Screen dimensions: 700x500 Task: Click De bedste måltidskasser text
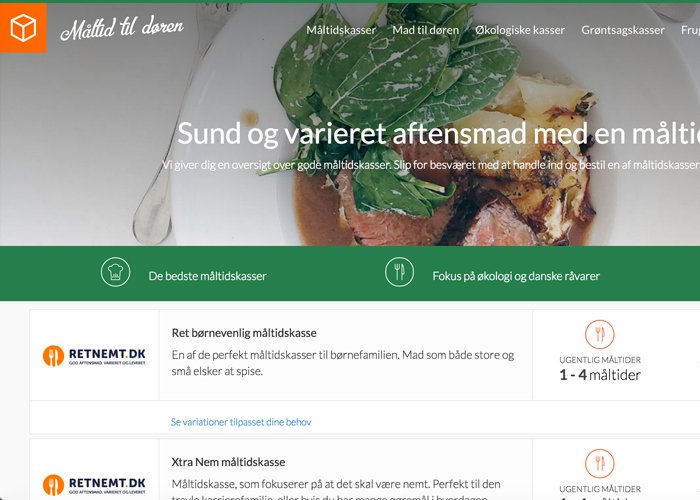208,276
